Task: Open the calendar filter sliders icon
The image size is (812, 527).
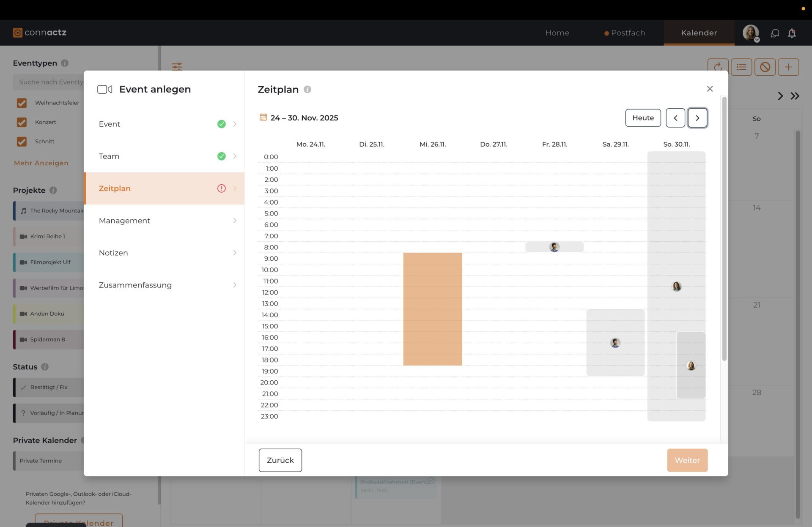Action: point(177,66)
